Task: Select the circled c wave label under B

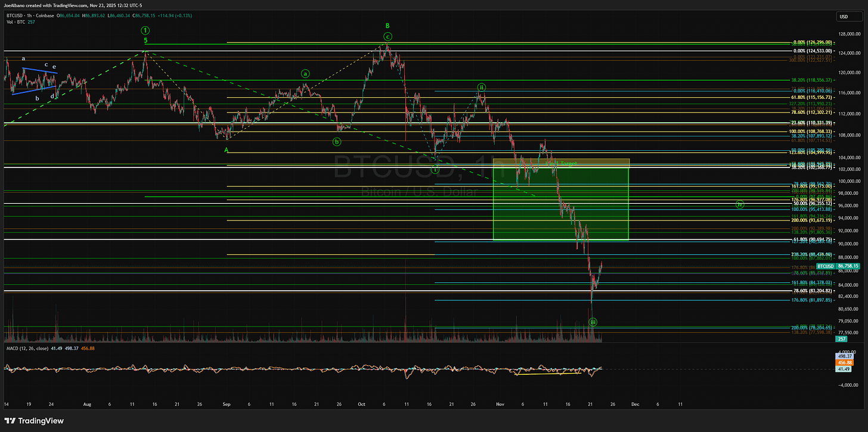Action: click(387, 36)
